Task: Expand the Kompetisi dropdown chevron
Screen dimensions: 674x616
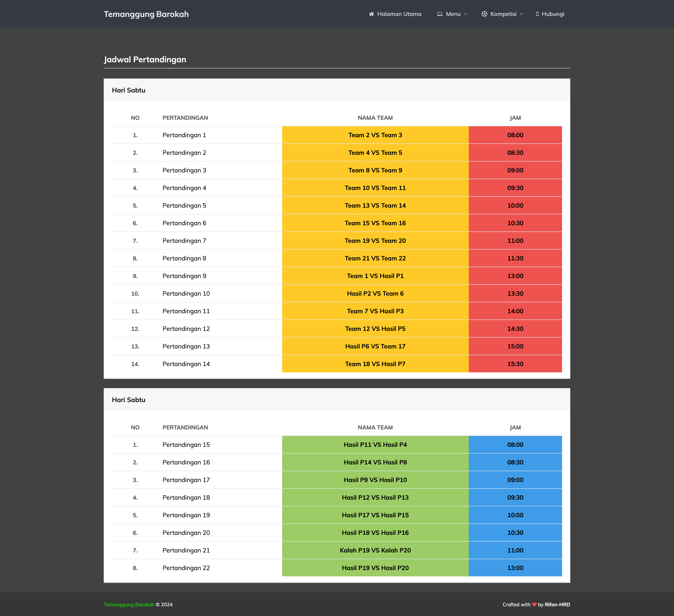Action: pos(522,14)
